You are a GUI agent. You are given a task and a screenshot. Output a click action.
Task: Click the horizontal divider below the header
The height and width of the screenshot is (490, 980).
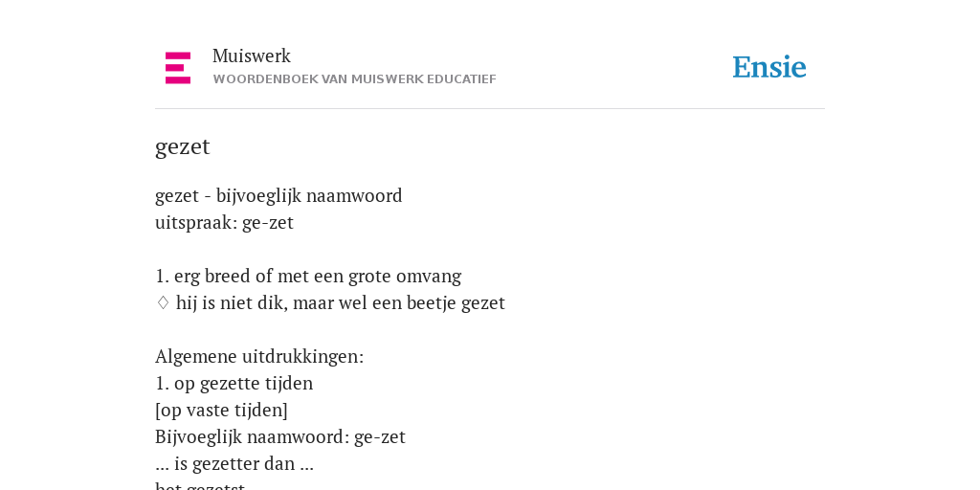[490, 109]
